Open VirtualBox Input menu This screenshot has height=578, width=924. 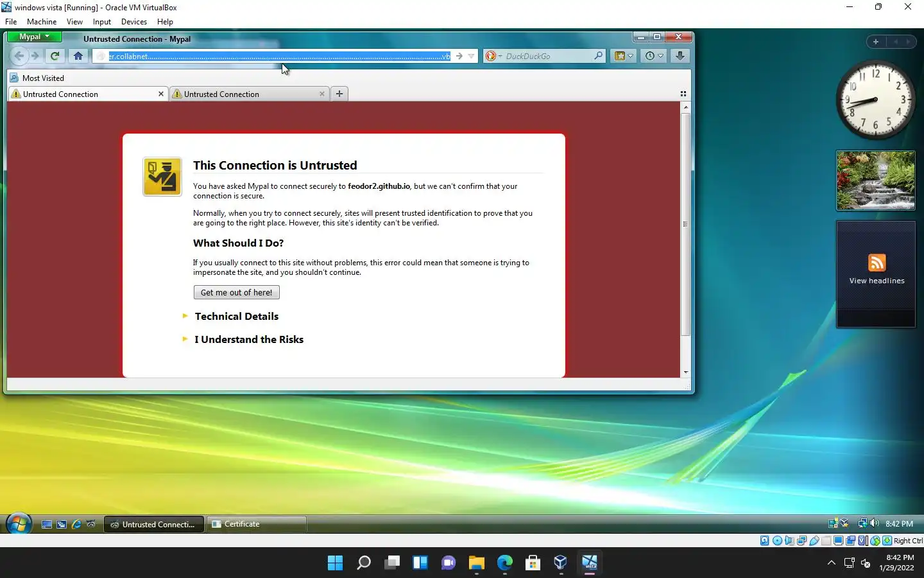click(101, 21)
